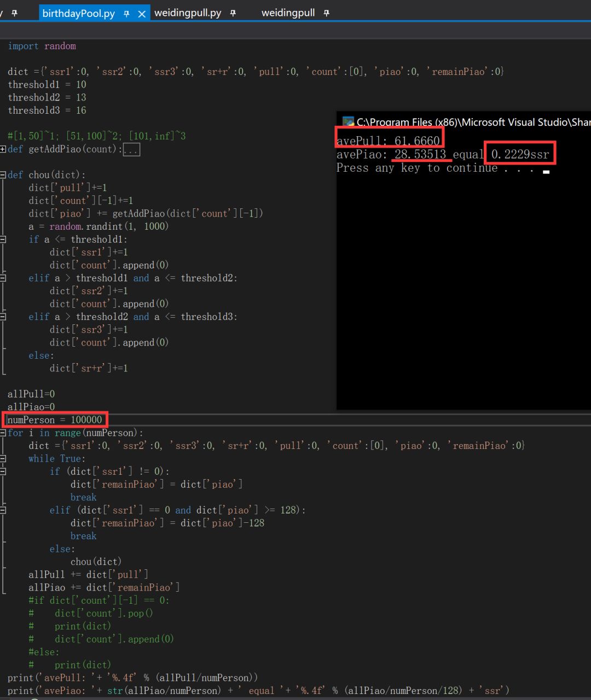Image resolution: width=591 pixels, height=700 pixels.
Task: Open the weidingpull tab without extension
Action: pos(288,13)
